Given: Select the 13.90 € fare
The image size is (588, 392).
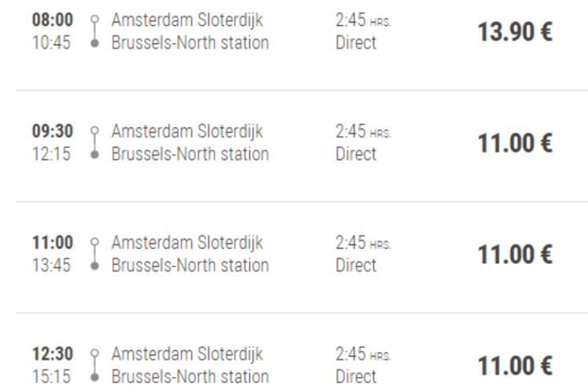Looking at the screenshot, I should point(515,32).
